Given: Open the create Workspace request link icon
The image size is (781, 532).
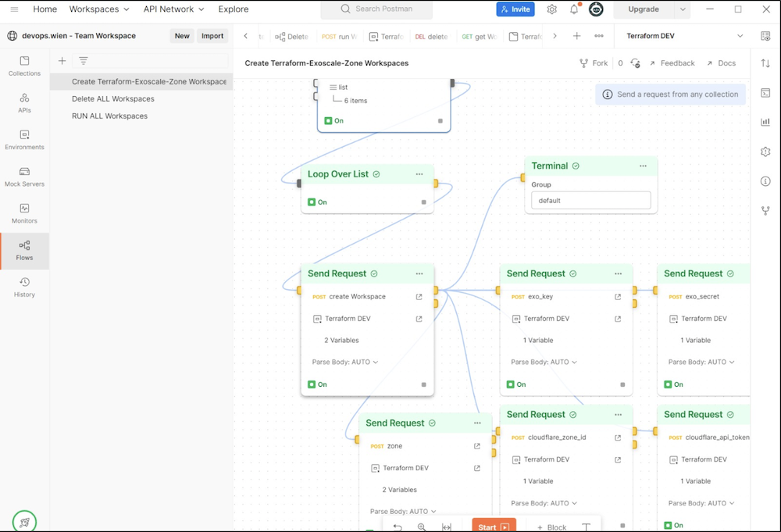Looking at the screenshot, I should tap(419, 297).
